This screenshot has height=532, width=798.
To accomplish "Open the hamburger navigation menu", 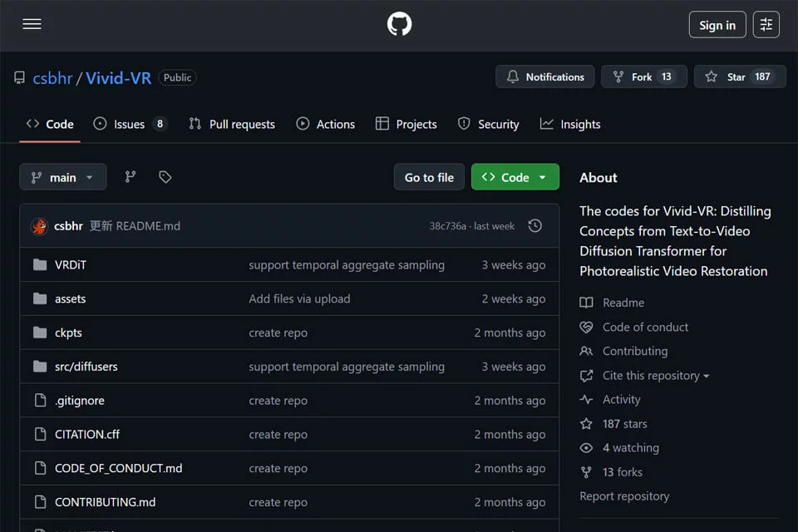I will [32, 24].
